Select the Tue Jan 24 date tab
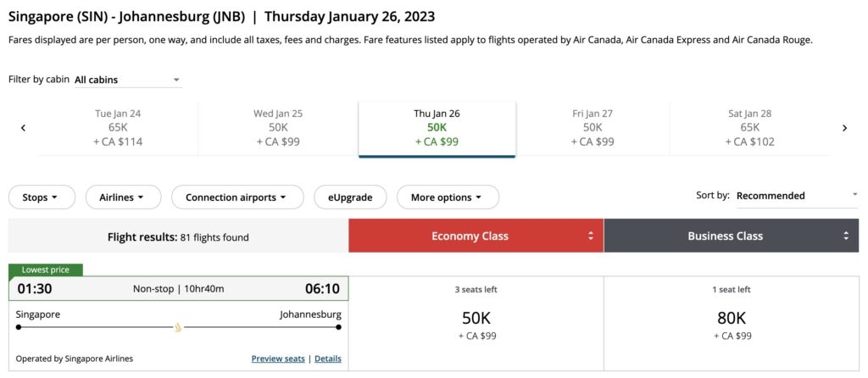 [118, 128]
